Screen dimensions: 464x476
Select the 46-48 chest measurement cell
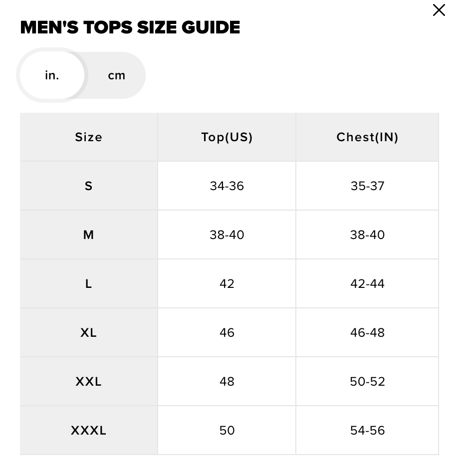(367, 333)
